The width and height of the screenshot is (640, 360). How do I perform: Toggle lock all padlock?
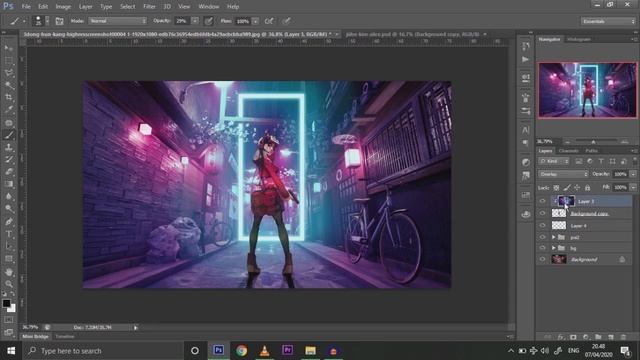(587, 188)
